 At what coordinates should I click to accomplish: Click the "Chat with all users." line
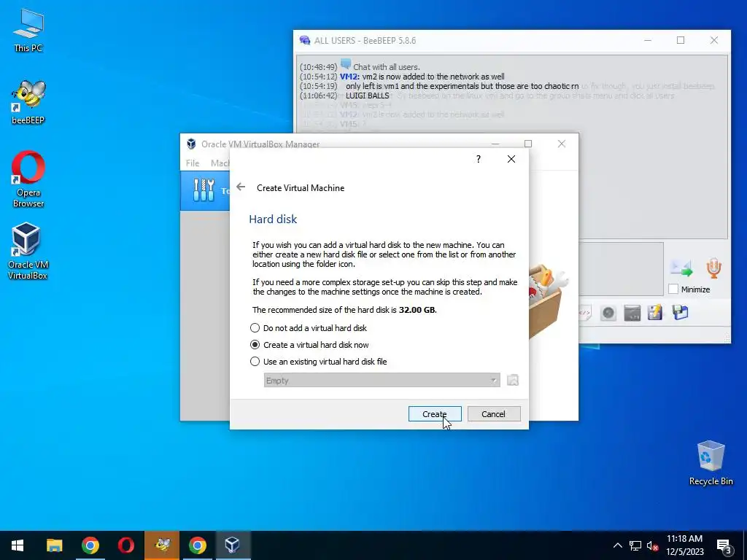387,67
